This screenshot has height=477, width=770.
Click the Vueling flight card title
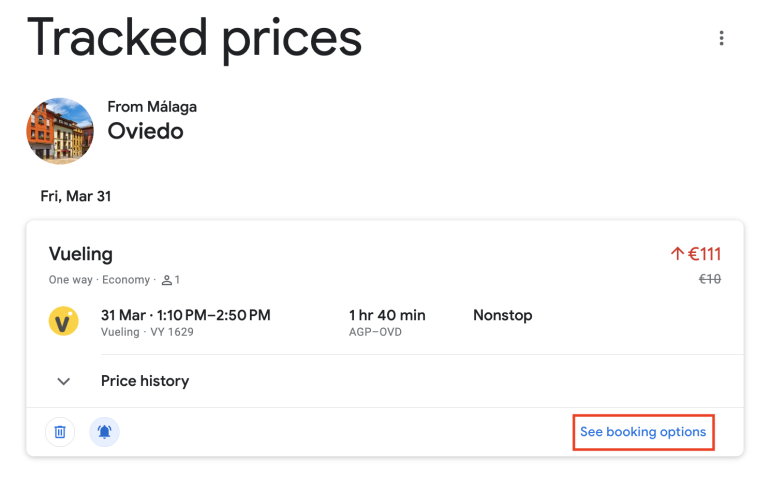click(81, 254)
